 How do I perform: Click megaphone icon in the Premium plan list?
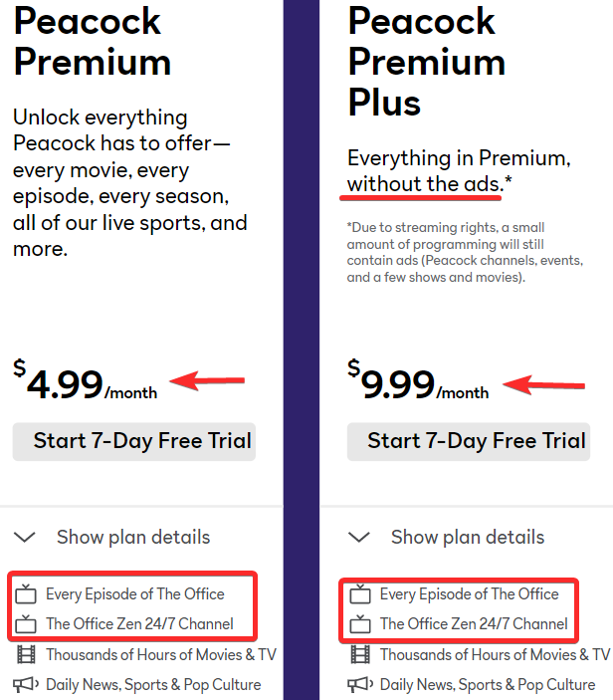point(26,684)
